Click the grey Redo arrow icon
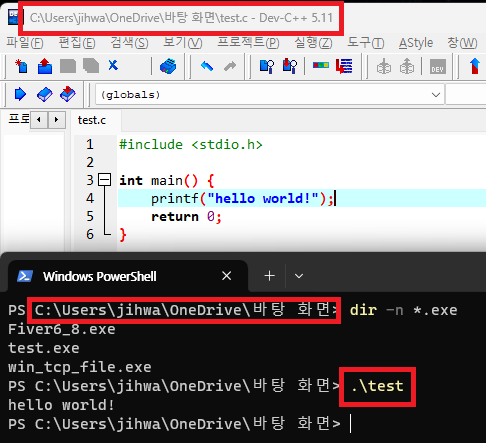 click(230, 66)
